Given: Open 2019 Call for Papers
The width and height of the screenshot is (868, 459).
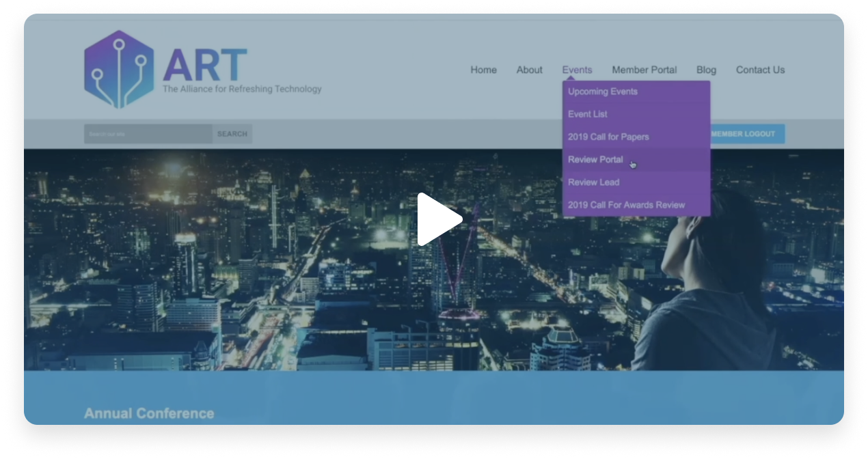Looking at the screenshot, I should click(608, 137).
